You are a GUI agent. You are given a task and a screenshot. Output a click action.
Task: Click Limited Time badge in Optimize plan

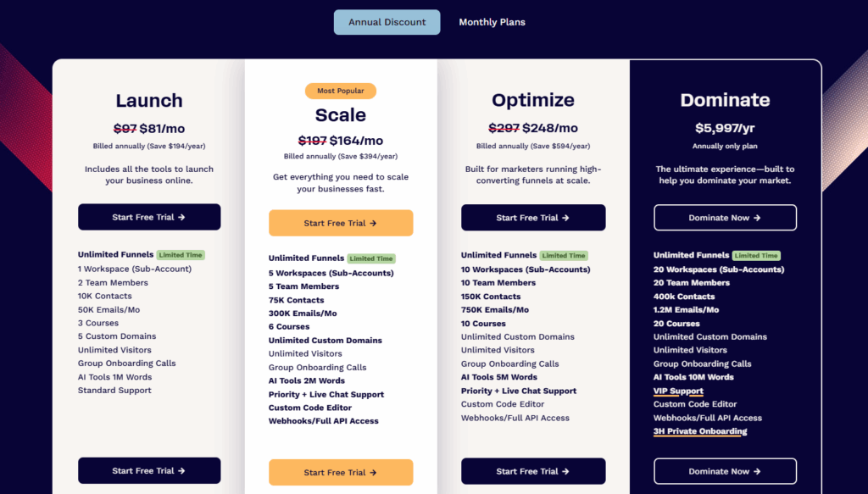click(x=564, y=256)
